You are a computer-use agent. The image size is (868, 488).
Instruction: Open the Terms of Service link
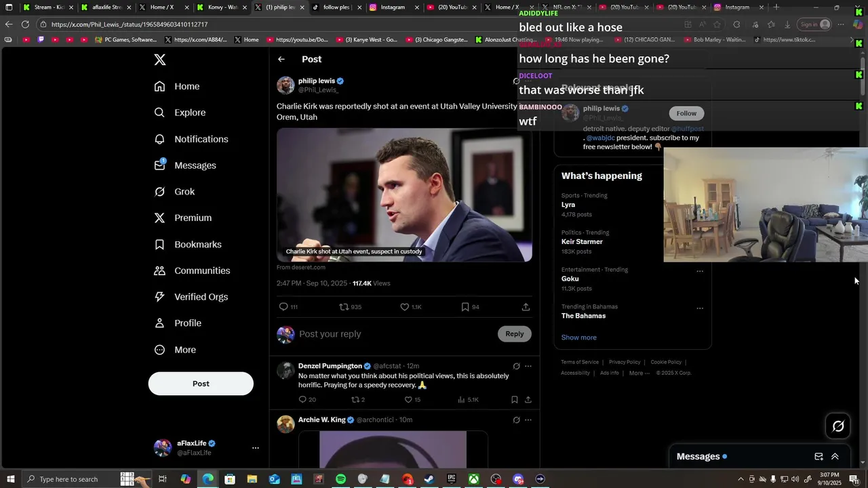pos(580,362)
